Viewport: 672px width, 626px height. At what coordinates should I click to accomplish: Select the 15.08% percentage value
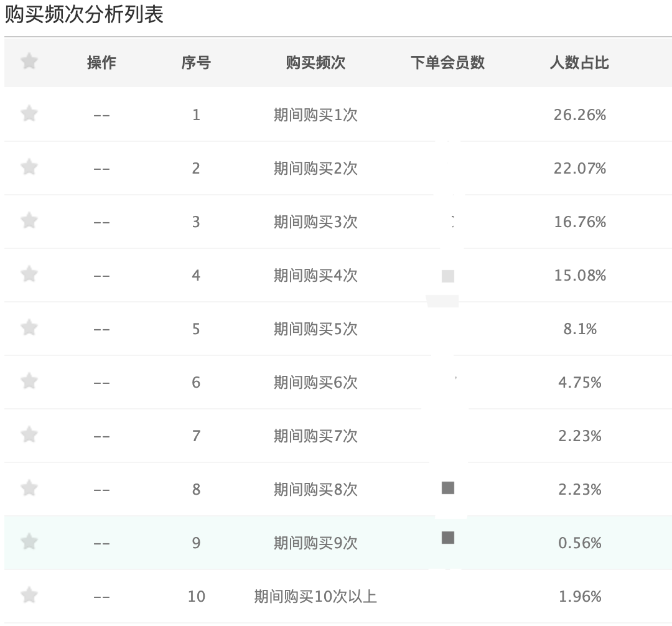click(x=580, y=276)
